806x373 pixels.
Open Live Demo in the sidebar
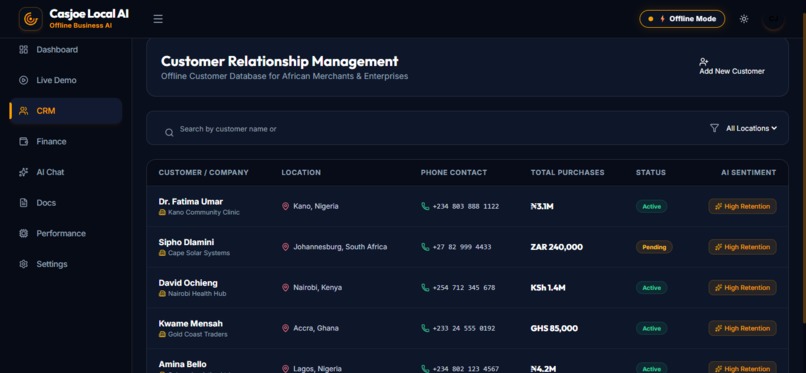pyautogui.click(x=66, y=80)
